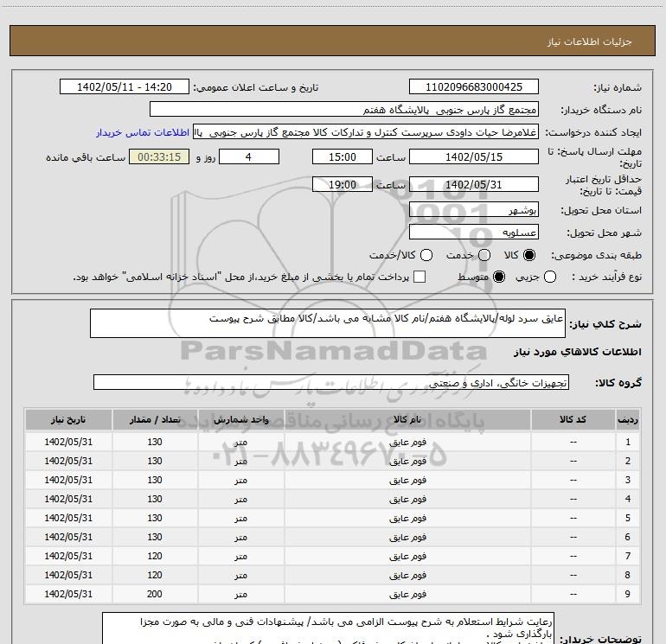Click the جزئیات اطلاعات نیاز header title
This screenshot has width=666, height=644.
coord(590,41)
